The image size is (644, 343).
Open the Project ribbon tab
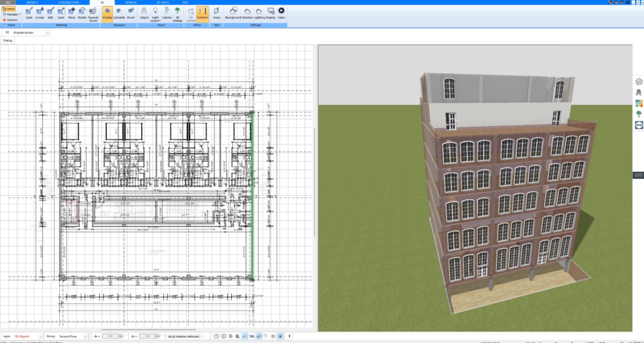(x=32, y=2)
